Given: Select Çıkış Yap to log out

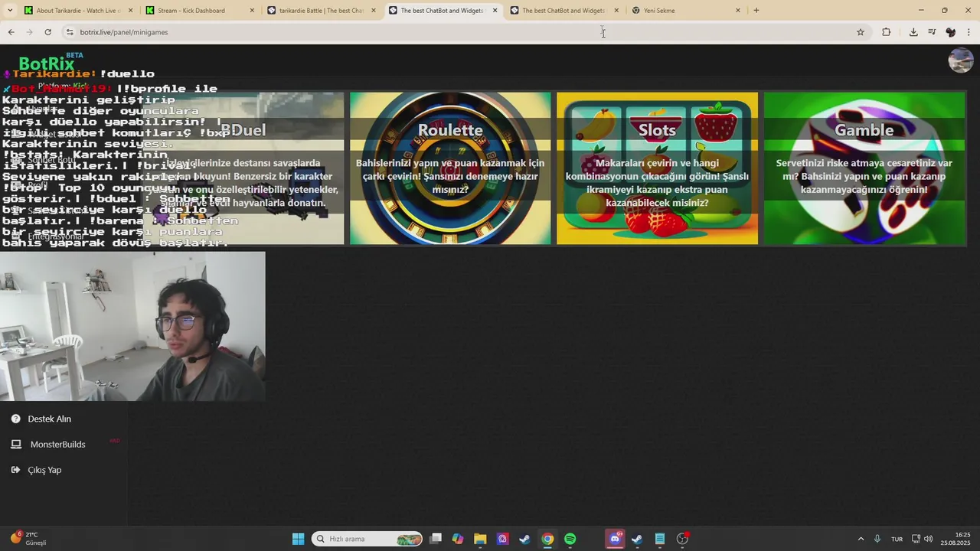Looking at the screenshot, I should tap(44, 470).
